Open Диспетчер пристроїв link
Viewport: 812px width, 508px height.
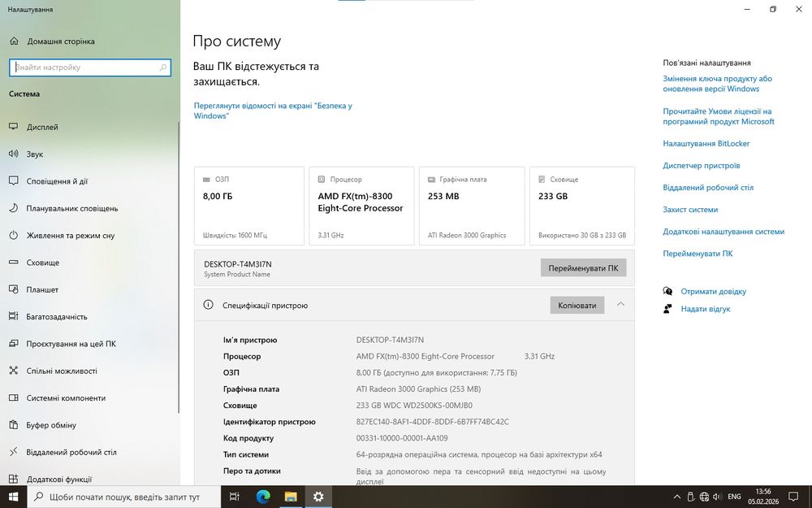702,165
